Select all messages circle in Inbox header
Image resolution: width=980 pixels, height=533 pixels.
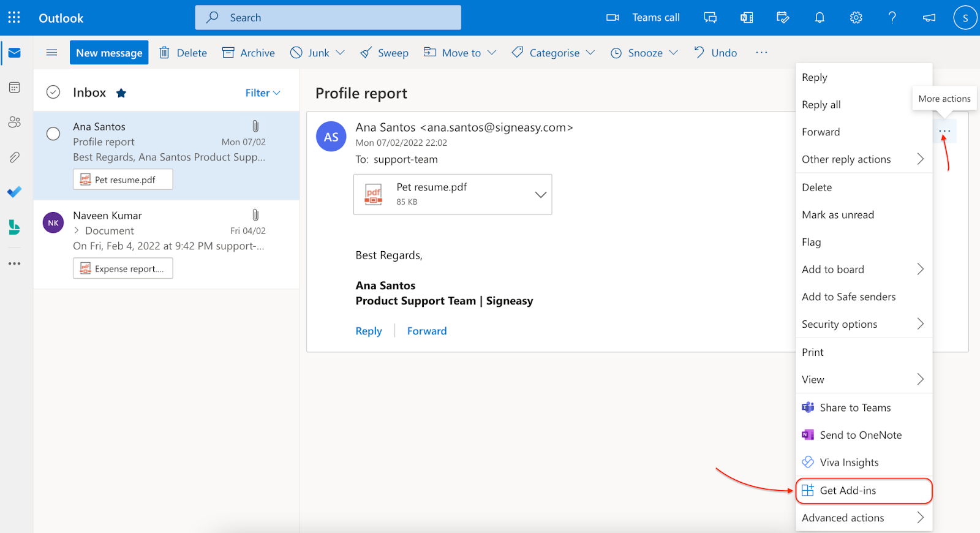click(53, 93)
